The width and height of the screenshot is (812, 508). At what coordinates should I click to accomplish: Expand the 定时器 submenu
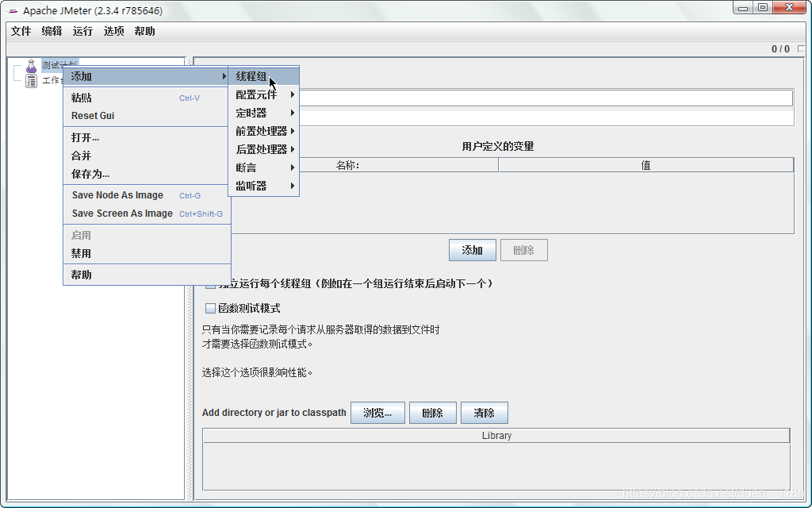263,113
